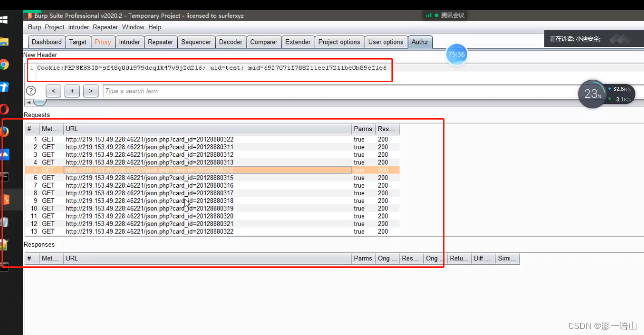Click the Responses URL column header
644x335 pixels.
tap(208, 258)
